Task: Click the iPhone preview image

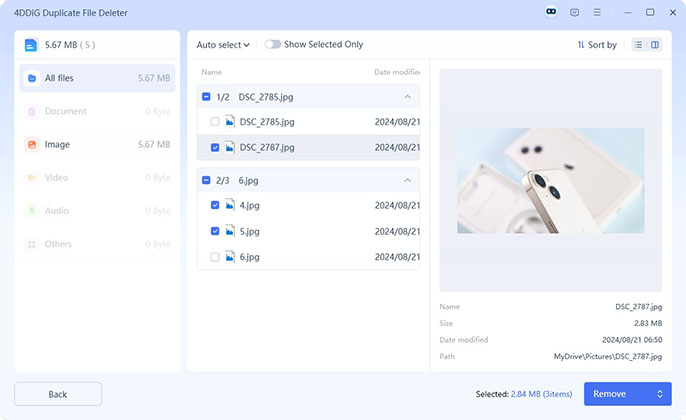Action: [551, 180]
